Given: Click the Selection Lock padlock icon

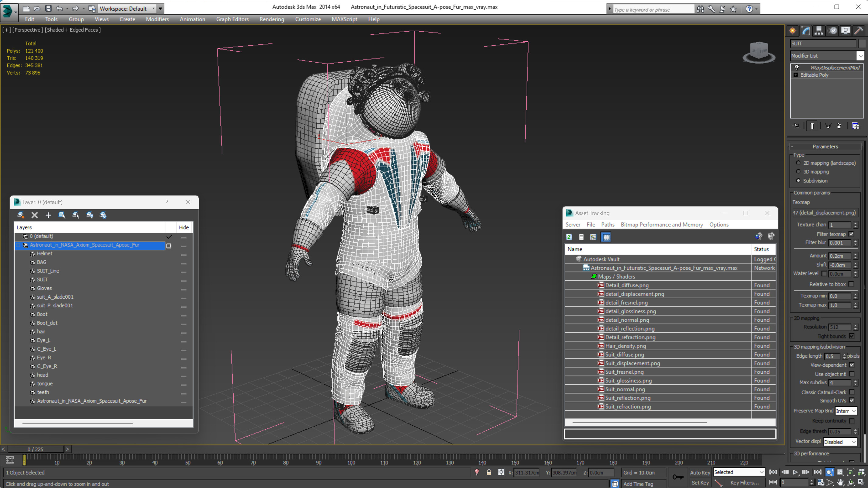Looking at the screenshot, I should click(x=489, y=472).
